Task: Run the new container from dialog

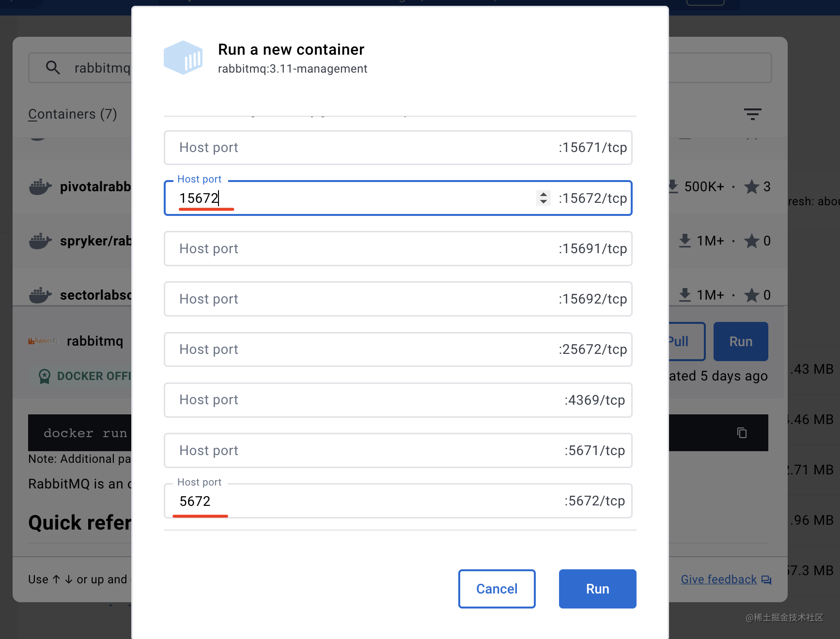Action: [597, 589]
